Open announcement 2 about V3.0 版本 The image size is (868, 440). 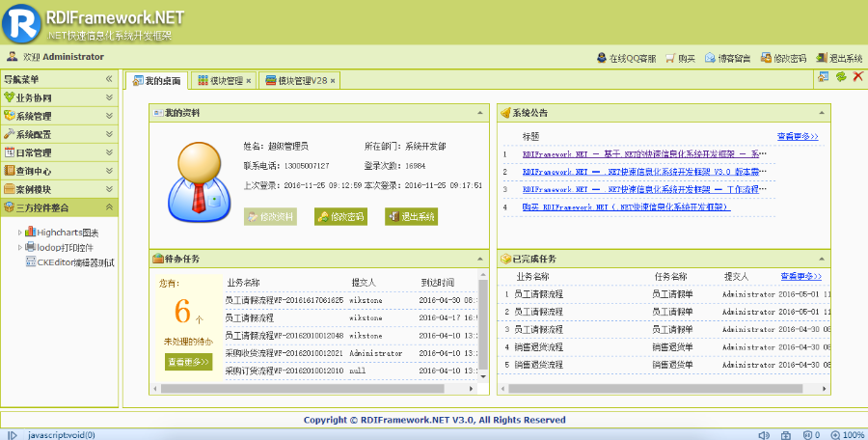[644, 172]
